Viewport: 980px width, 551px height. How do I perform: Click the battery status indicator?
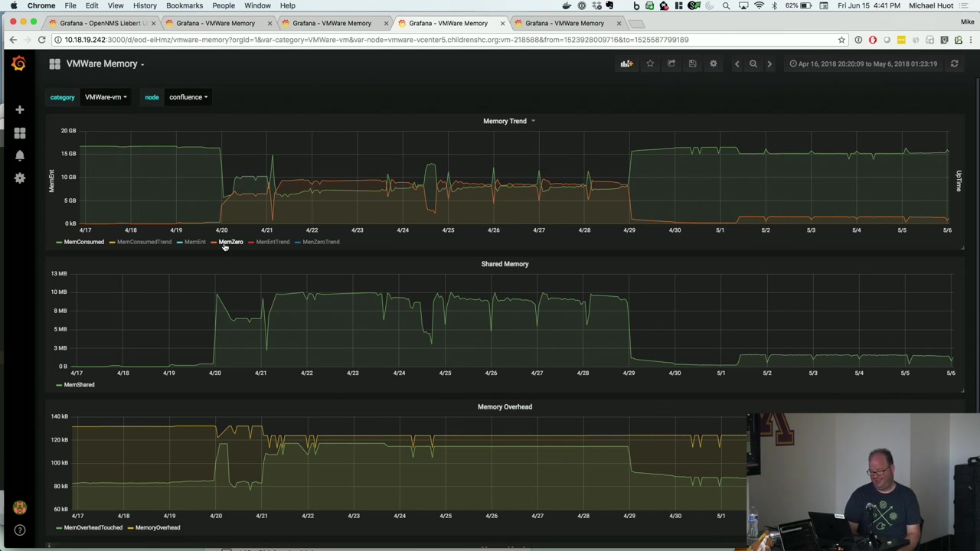coord(800,5)
